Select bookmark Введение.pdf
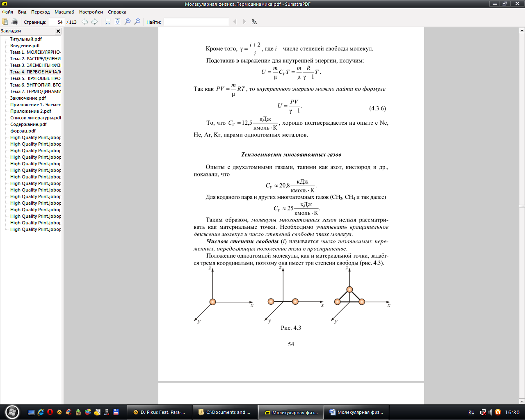525x420 pixels. click(x=25, y=46)
